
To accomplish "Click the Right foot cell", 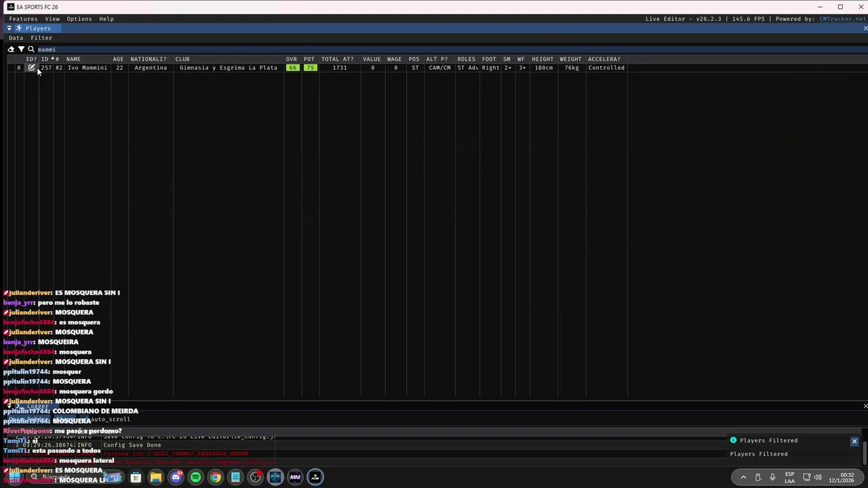I will [490, 68].
